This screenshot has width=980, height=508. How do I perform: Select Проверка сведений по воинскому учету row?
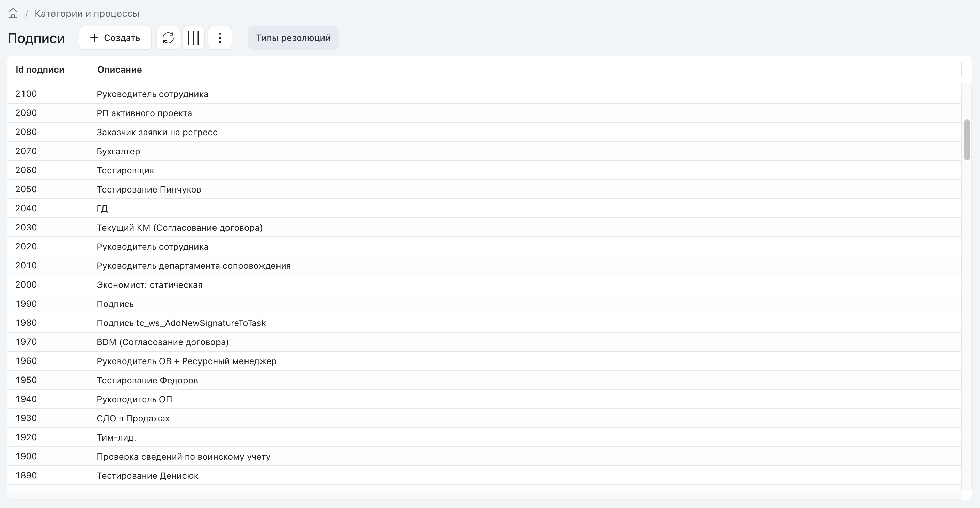pyautogui.click(x=484, y=456)
